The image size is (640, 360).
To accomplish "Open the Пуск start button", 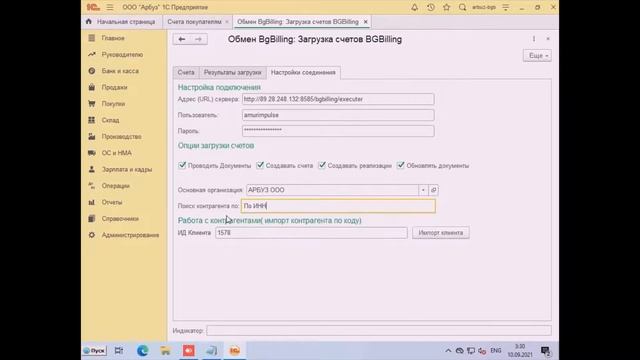I will [94, 351].
